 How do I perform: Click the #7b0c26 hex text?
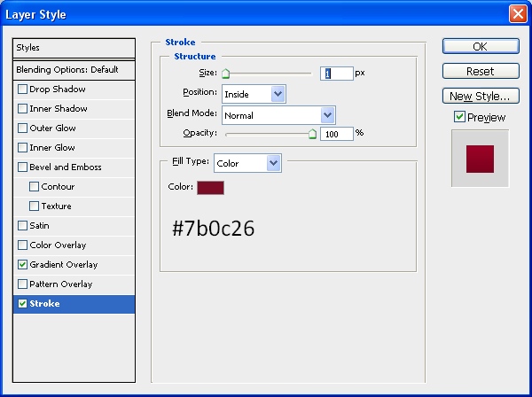pos(214,228)
